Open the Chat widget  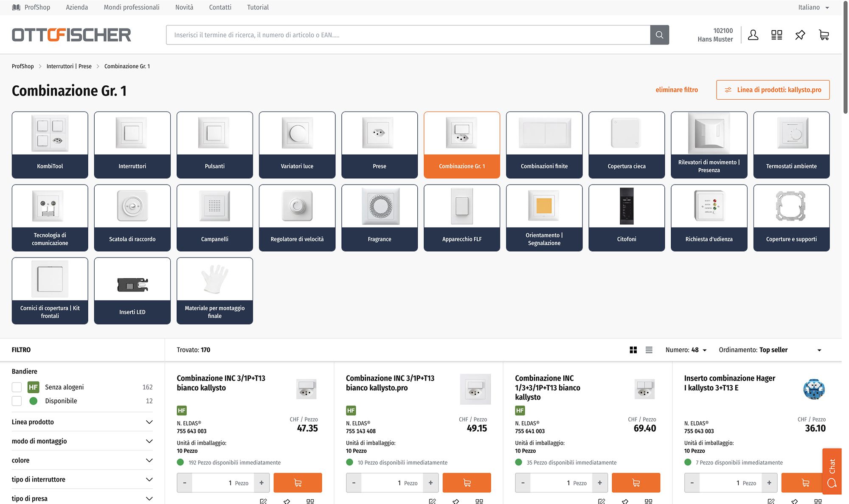pos(832,471)
